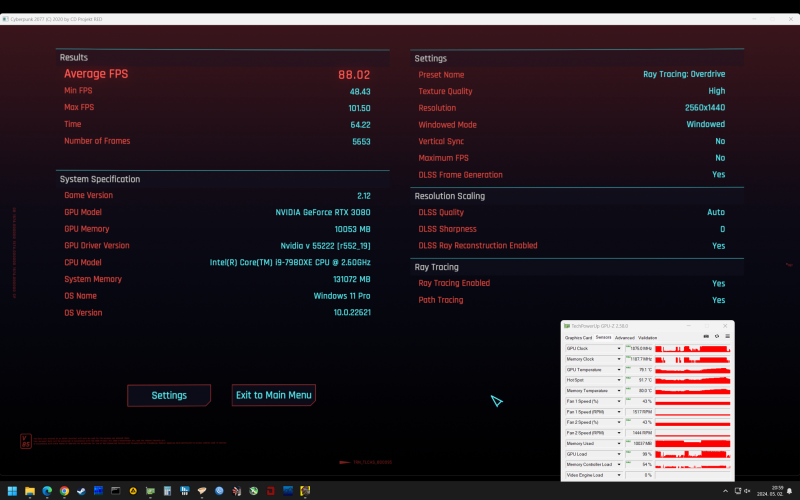Open the terminal window icon in taskbar
This screenshot has height=500, width=800.
116,491
